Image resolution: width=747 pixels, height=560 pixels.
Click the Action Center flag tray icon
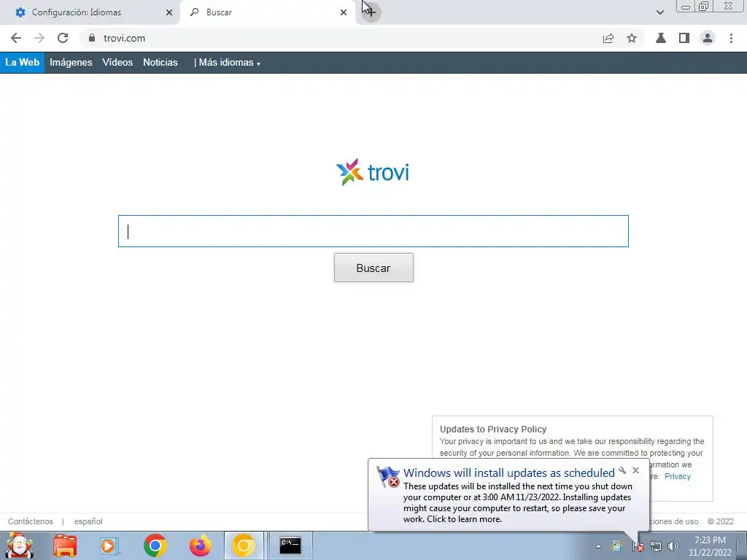tap(638, 547)
